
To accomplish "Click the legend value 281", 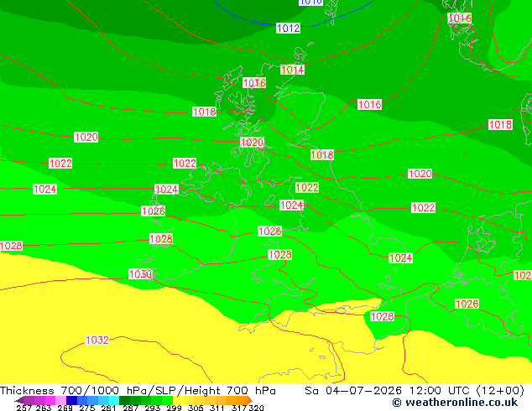I will pos(108,408).
